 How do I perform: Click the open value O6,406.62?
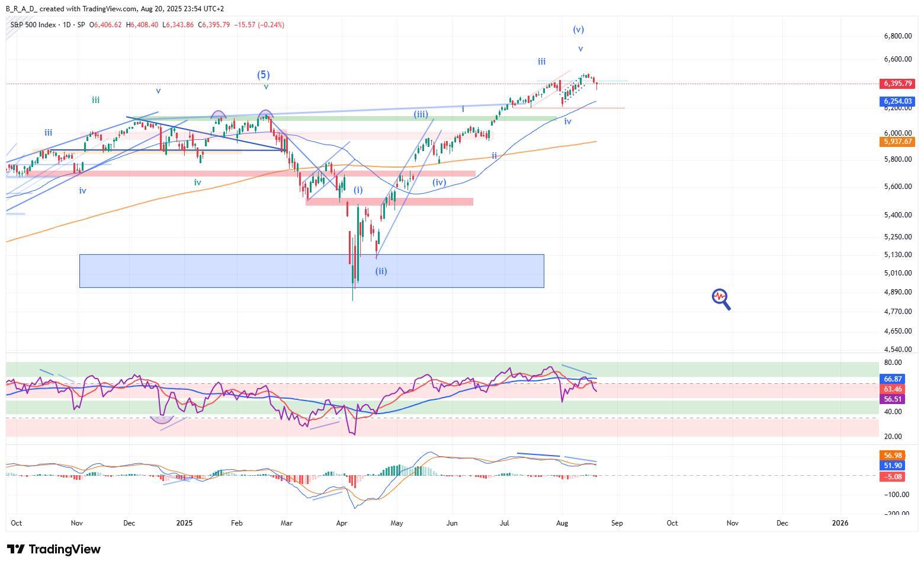point(105,25)
